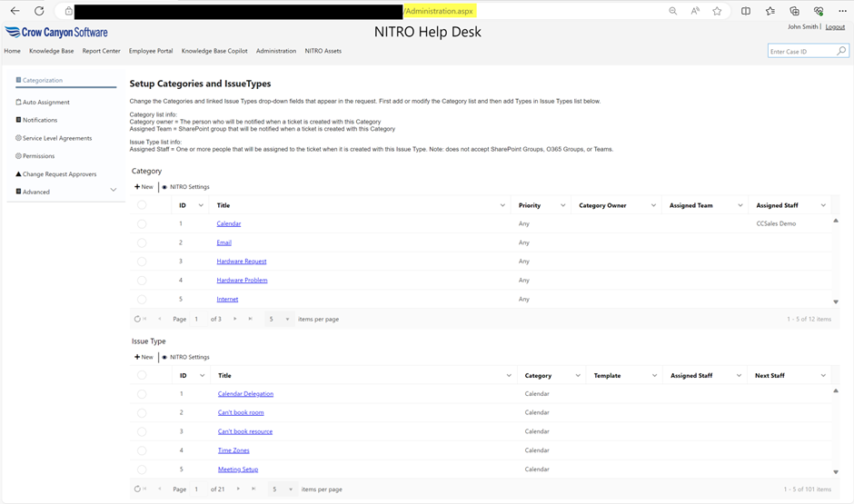Open the Priority column filter dropdown
The image size is (854, 504).
562,205
